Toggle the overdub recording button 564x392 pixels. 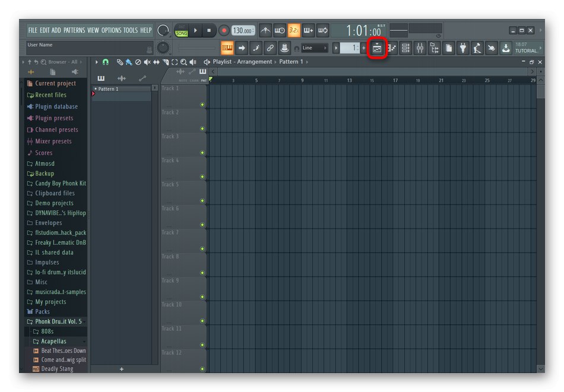pyautogui.click(x=308, y=30)
